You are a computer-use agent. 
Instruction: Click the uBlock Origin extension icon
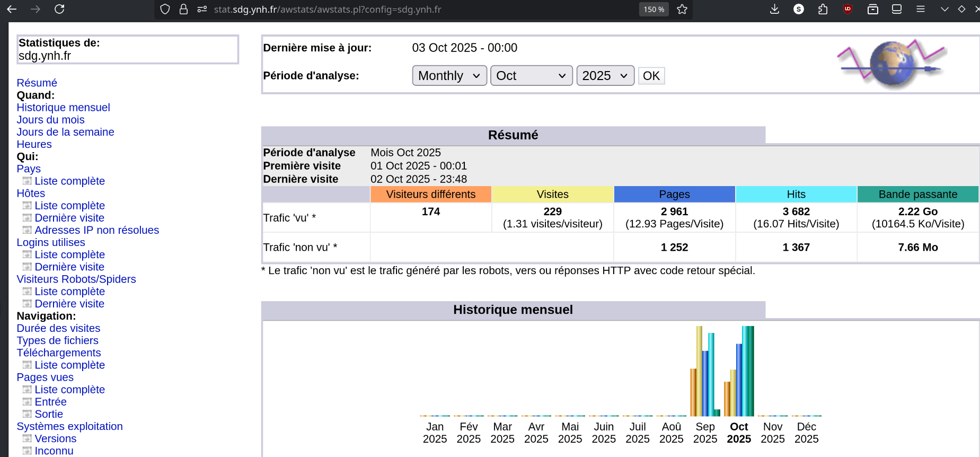click(x=847, y=9)
